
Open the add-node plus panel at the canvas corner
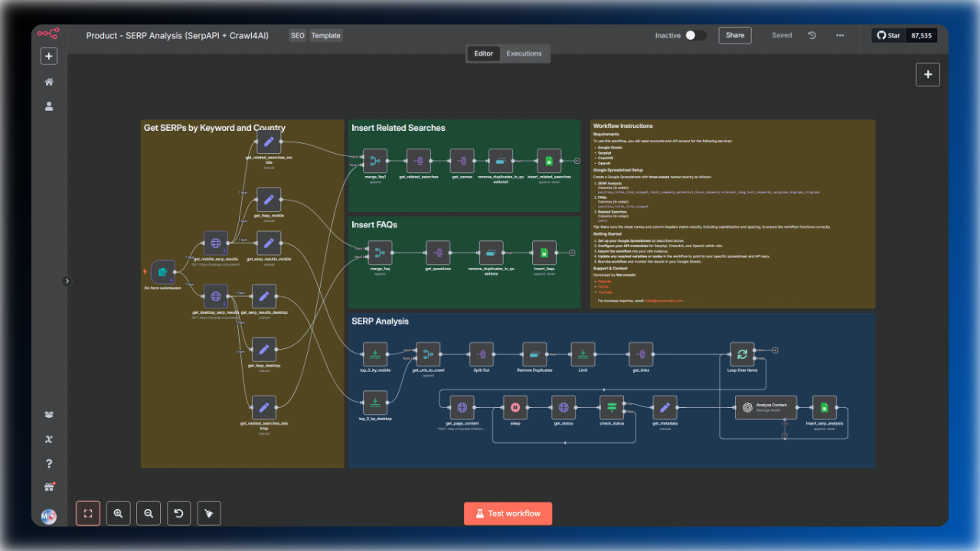[928, 74]
